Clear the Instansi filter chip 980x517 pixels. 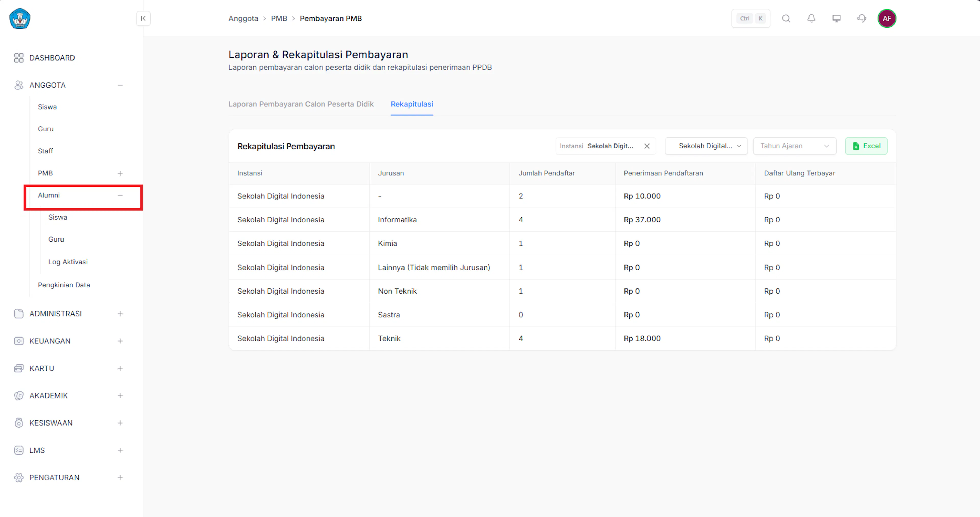click(647, 146)
